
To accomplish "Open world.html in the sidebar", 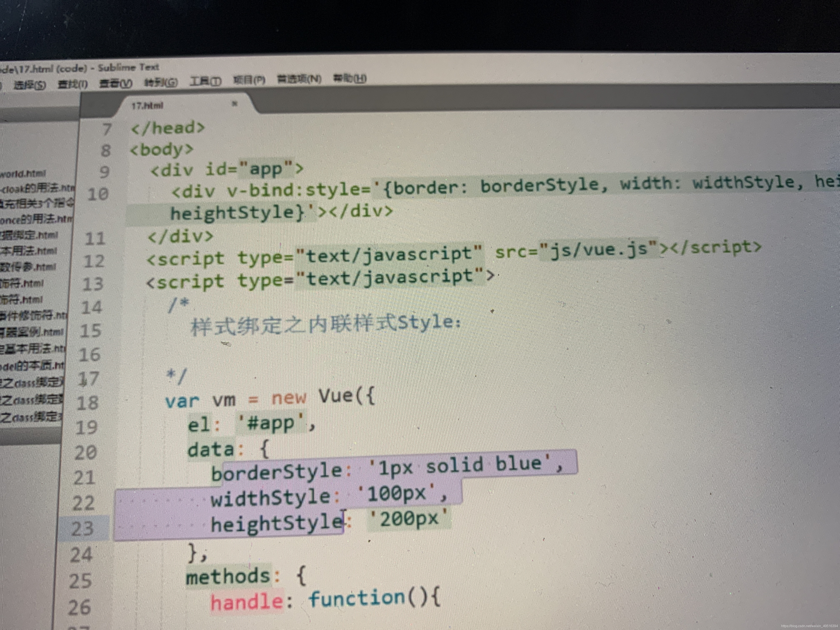I will click(23, 174).
